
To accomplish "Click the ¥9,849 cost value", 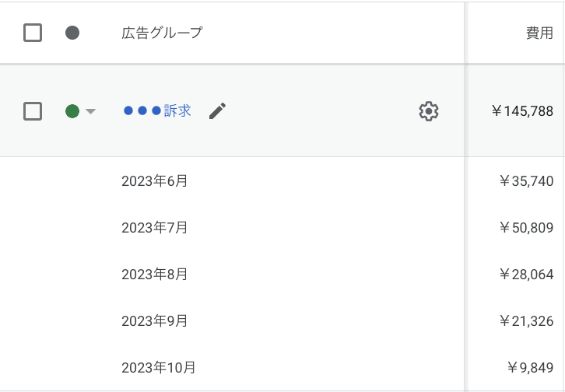I will coord(530,367).
